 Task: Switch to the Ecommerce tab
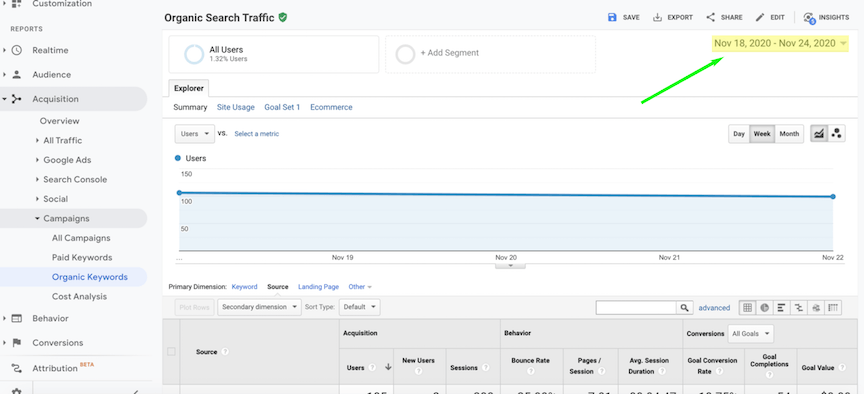click(331, 107)
